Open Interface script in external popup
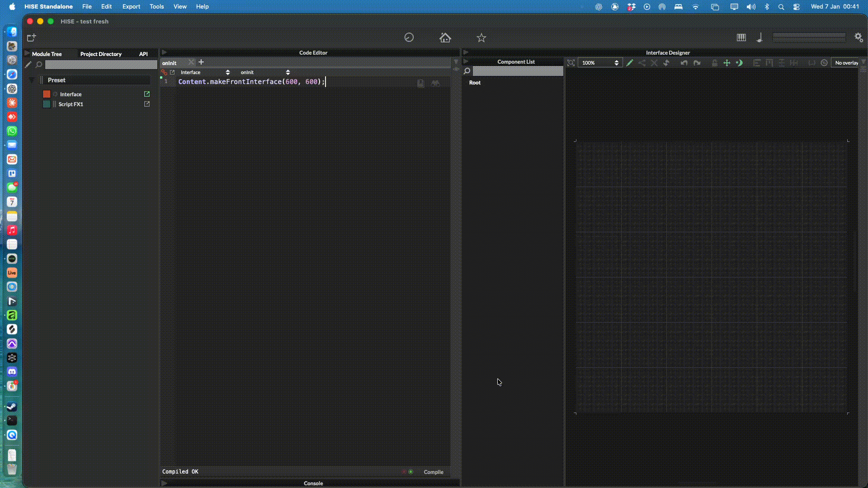Screen dimensions: 868x488 click(x=147, y=94)
